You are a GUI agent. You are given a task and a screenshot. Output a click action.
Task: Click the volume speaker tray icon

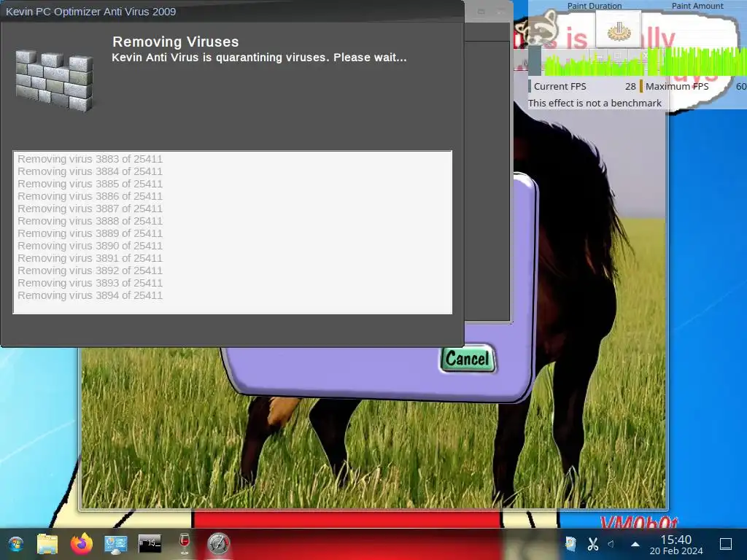[x=611, y=544]
